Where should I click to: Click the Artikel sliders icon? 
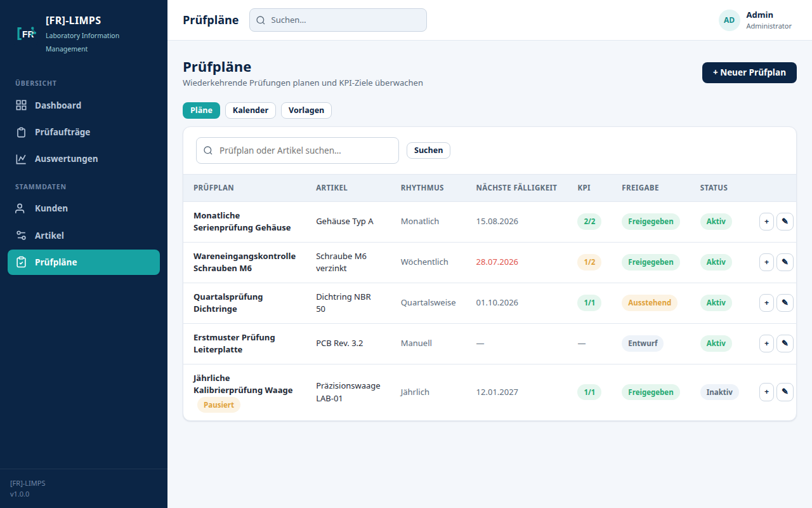pyautogui.click(x=22, y=236)
